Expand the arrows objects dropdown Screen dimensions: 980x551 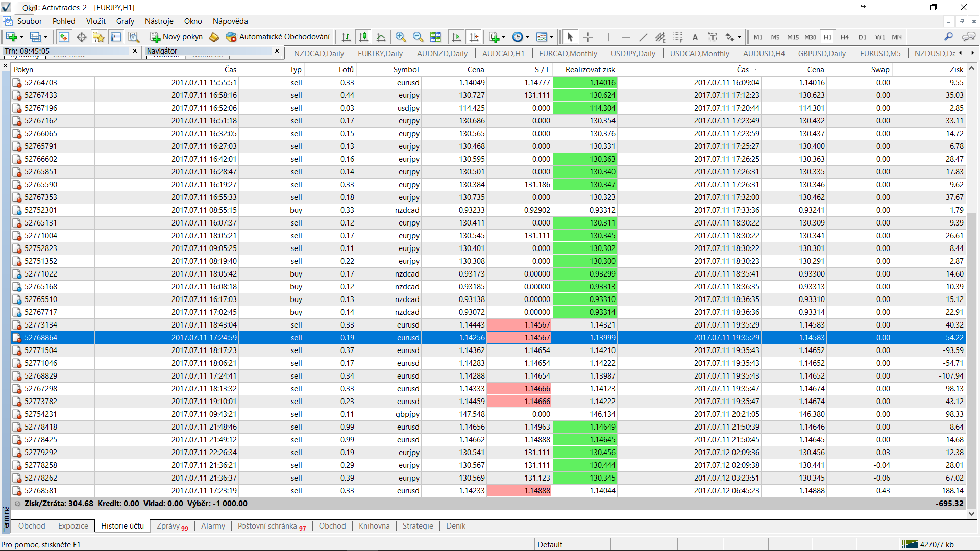tap(733, 37)
